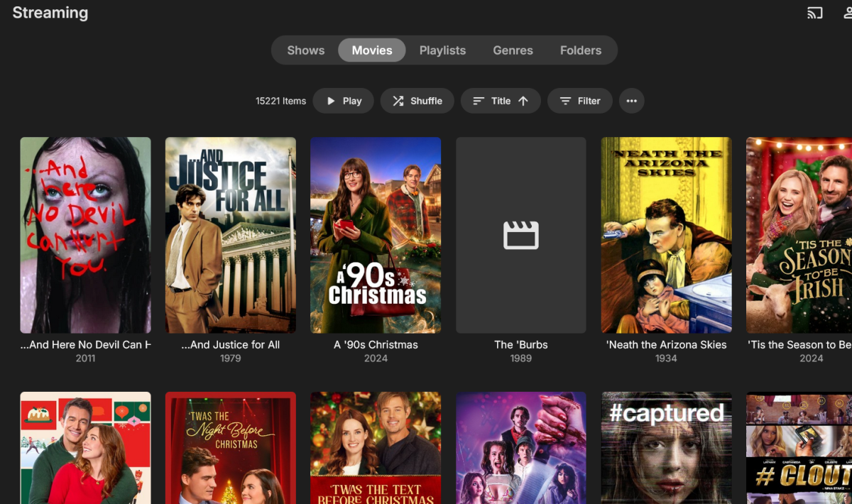Open the 'Tis the Season to Be Irish poster

click(x=799, y=235)
